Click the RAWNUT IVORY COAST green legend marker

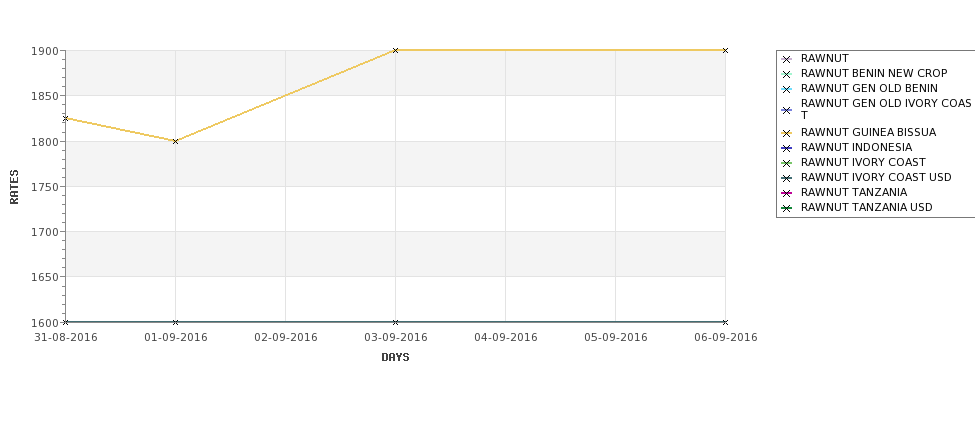point(787,163)
